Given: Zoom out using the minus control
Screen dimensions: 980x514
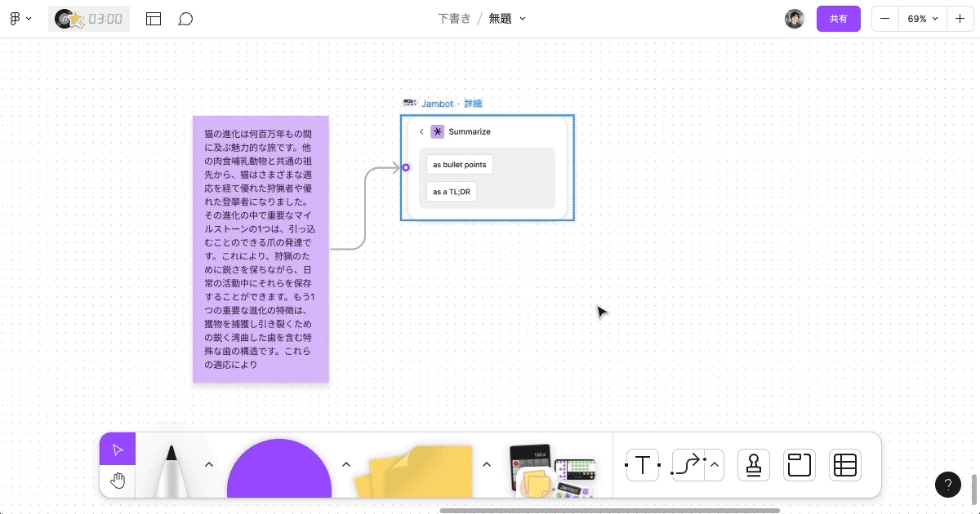Looking at the screenshot, I should coord(884,18).
